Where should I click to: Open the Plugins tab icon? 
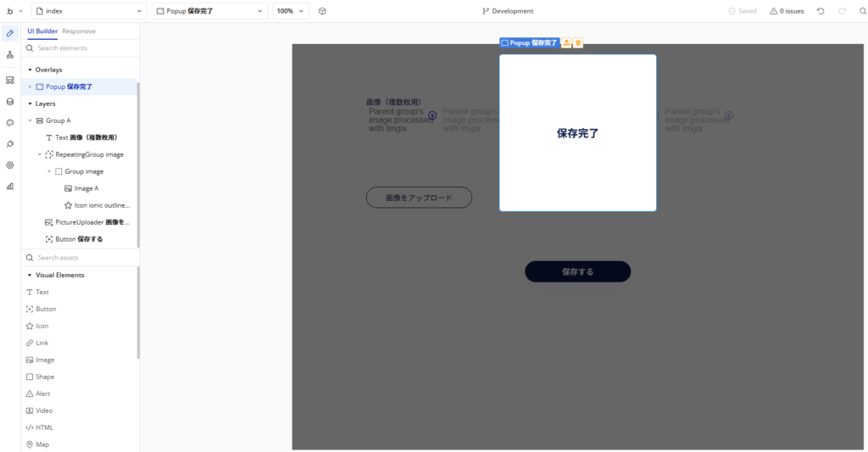coord(10,144)
